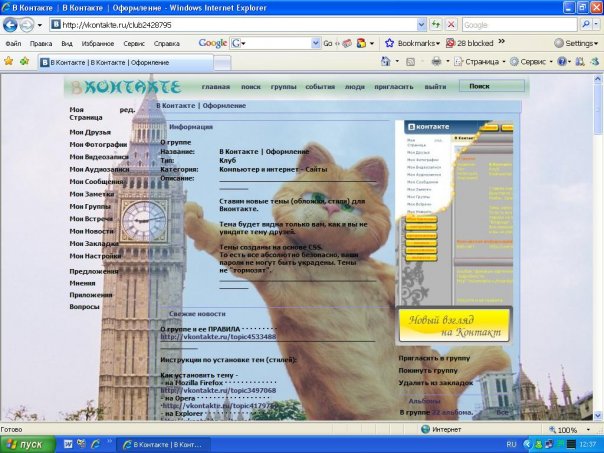Open поиск in site navigation
Viewport: 604px width, 453px height.
(251, 87)
